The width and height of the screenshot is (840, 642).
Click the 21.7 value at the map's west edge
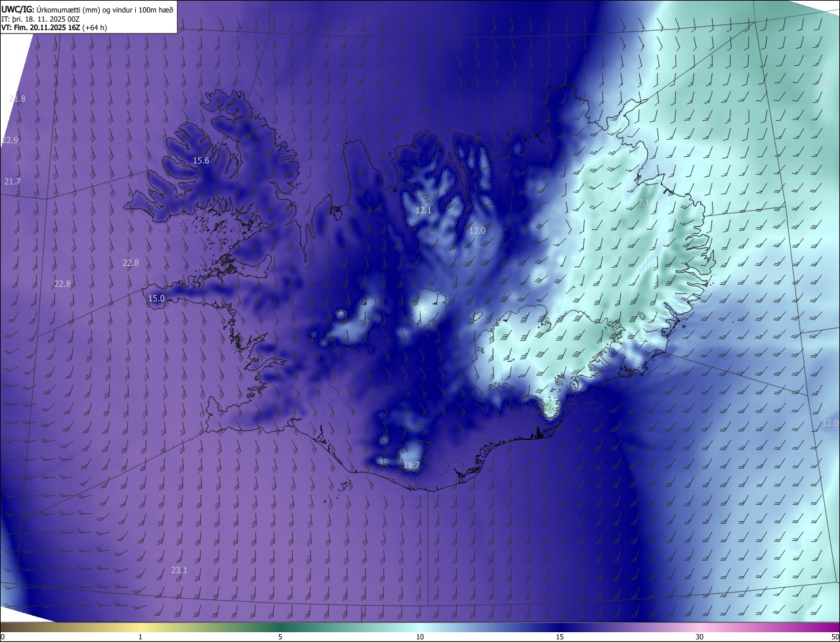[12, 182]
